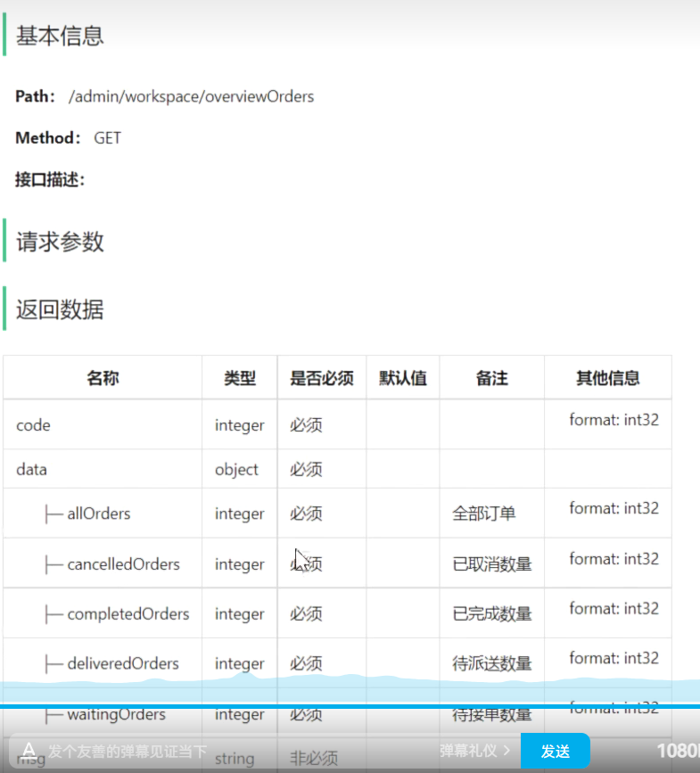Click integer type in the allOrders row
The image size is (700, 773).
coord(240,514)
